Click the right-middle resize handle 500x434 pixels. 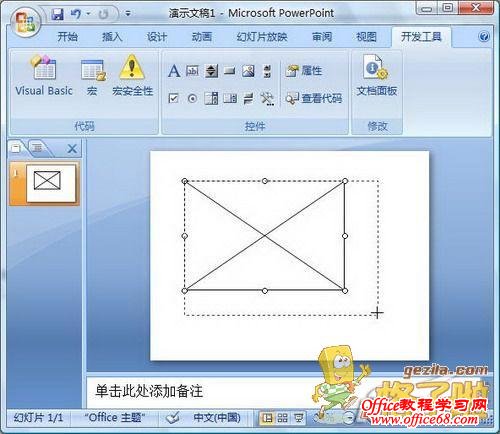[x=345, y=236]
